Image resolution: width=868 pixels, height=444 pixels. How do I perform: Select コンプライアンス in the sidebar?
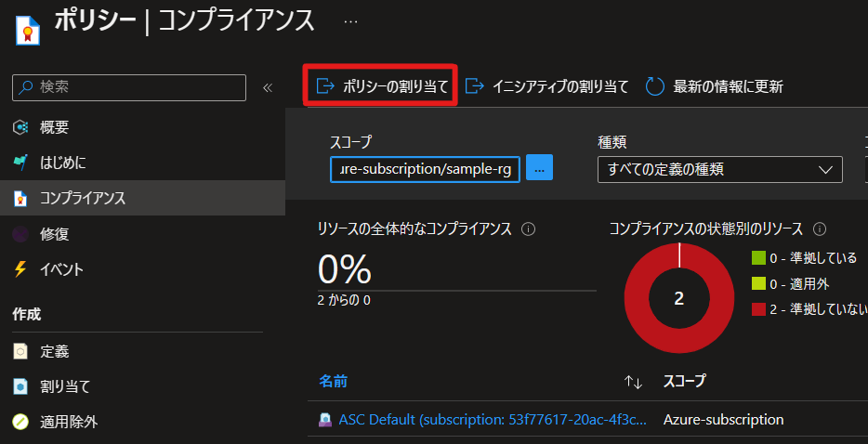click(x=142, y=198)
